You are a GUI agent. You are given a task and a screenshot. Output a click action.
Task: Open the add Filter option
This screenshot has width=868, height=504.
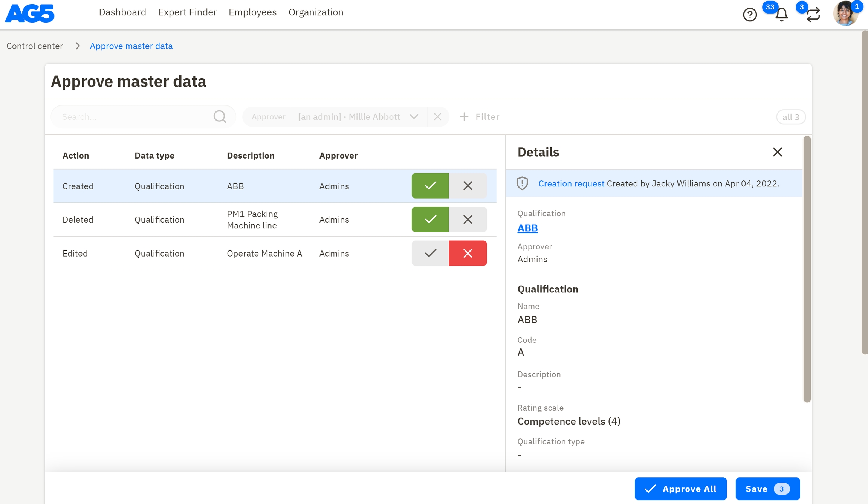[480, 117]
